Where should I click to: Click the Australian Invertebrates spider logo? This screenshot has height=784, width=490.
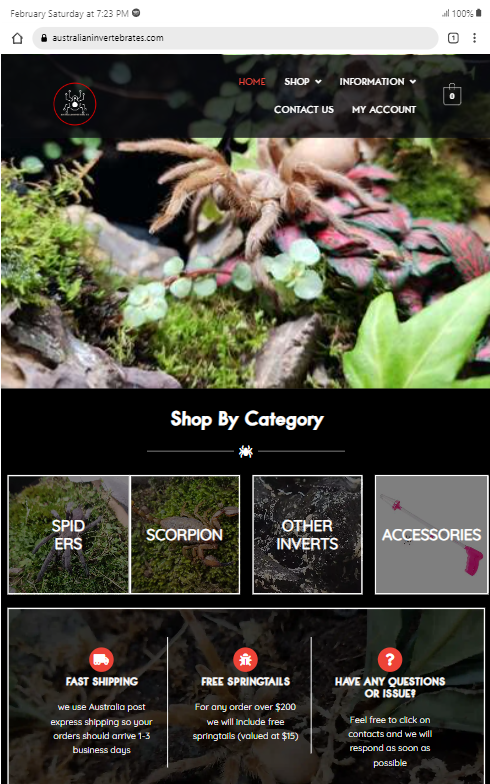point(74,104)
